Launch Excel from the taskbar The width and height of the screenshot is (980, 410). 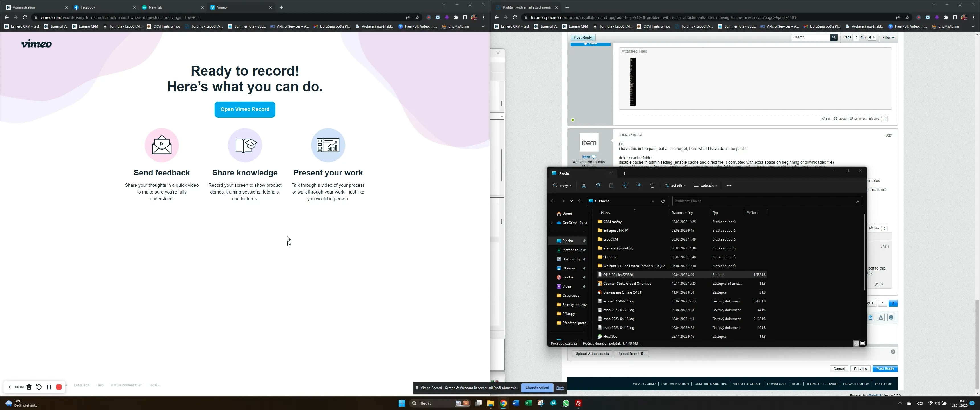pyautogui.click(x=528, y=403)
